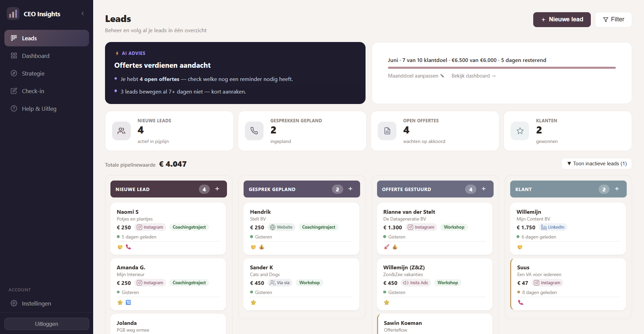Click the phone emoji on Naomi S card

point(128,247)
